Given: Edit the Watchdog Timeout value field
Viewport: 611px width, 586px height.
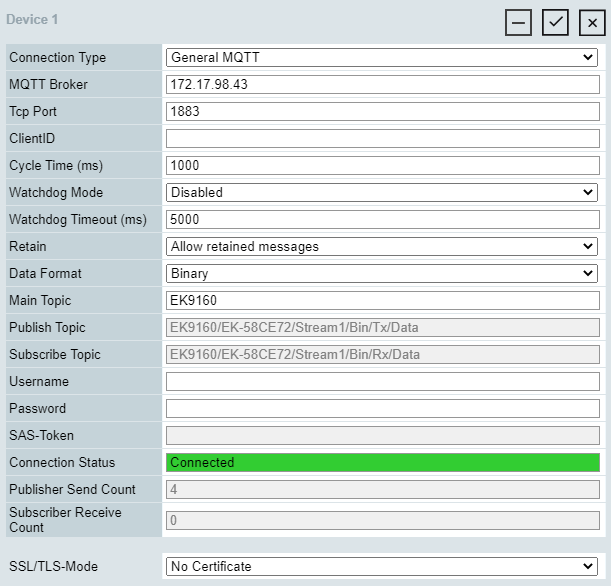Looking at the screenshot, I should click(x=382, y=219).
